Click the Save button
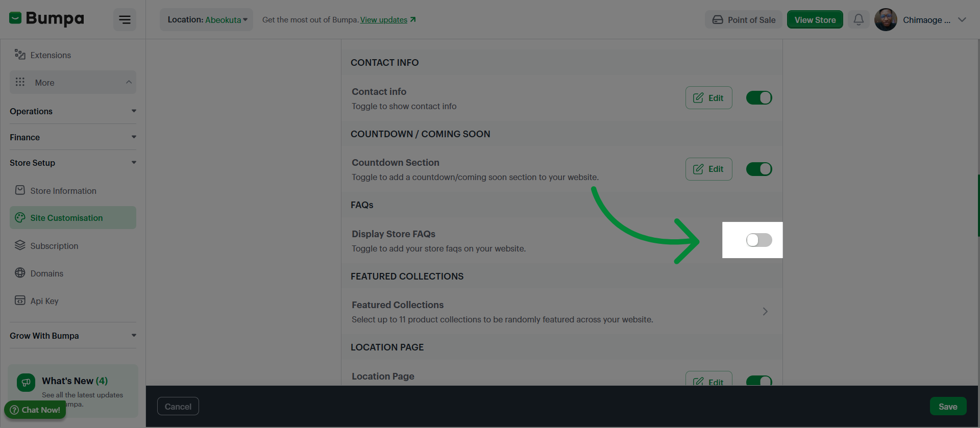This screenshot has height=428, width=980. point(948,407)
